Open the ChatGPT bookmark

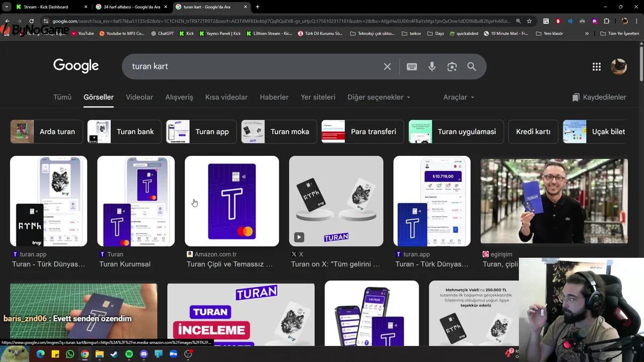click(162, 34)
